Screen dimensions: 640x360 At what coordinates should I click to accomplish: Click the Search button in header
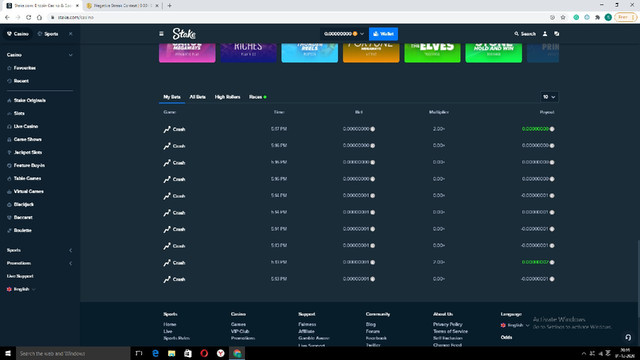click(525, 34)
